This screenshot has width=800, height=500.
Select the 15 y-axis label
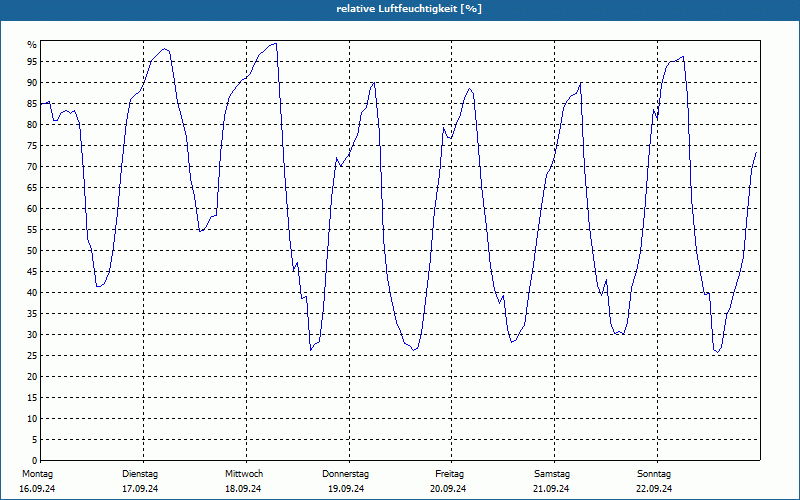coord(32,398)
